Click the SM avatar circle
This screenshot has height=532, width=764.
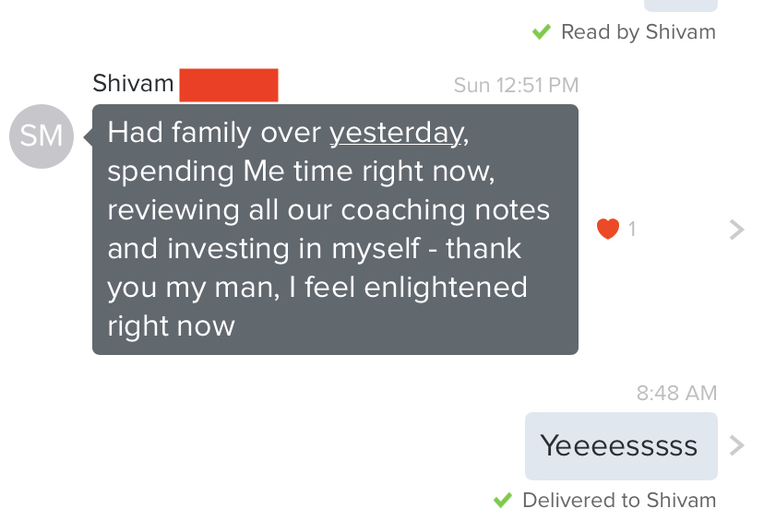point(42,136)
